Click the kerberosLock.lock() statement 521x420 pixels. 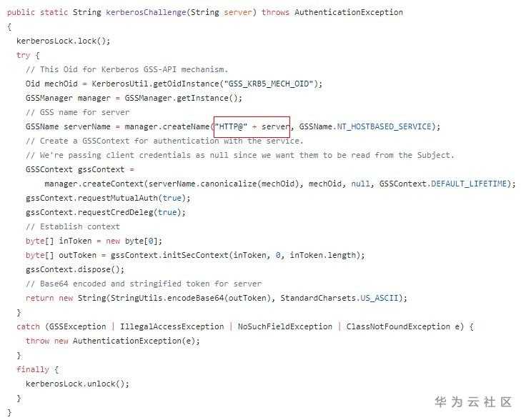tap(63, 41)
